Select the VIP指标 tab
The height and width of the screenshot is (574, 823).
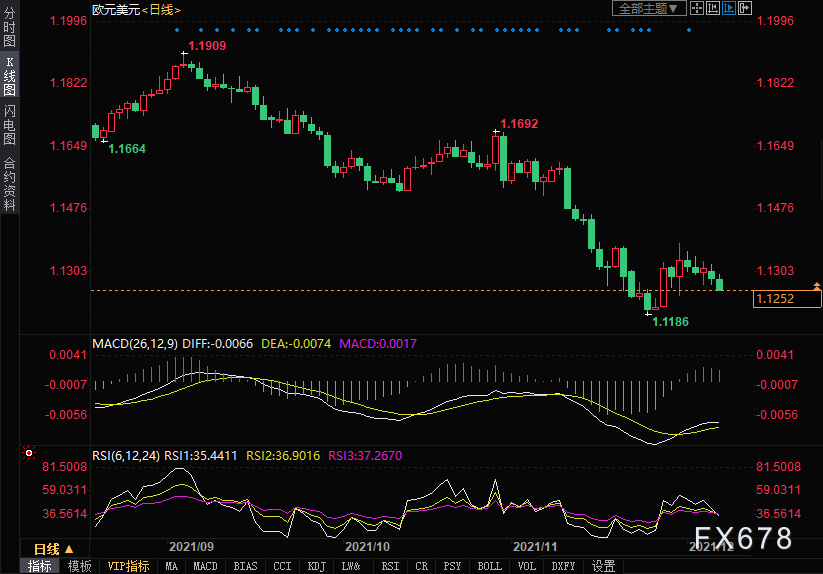pyautogui.click(x=128, y=566)
